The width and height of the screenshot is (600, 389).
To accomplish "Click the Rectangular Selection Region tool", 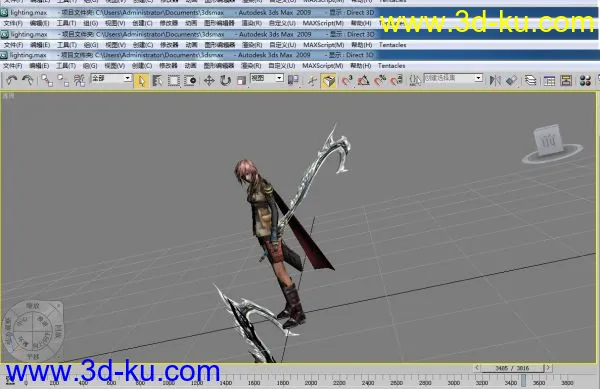I will click(174, 81).
